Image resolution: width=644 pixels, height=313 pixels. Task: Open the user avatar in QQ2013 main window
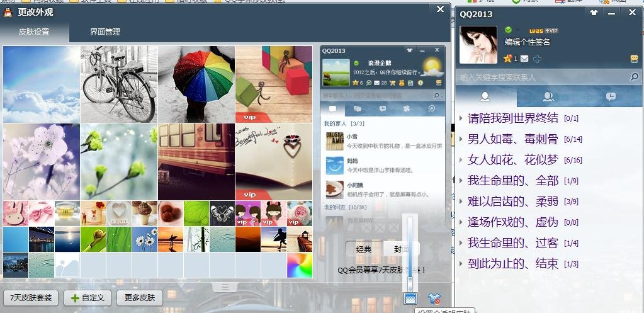pos(478,45)
